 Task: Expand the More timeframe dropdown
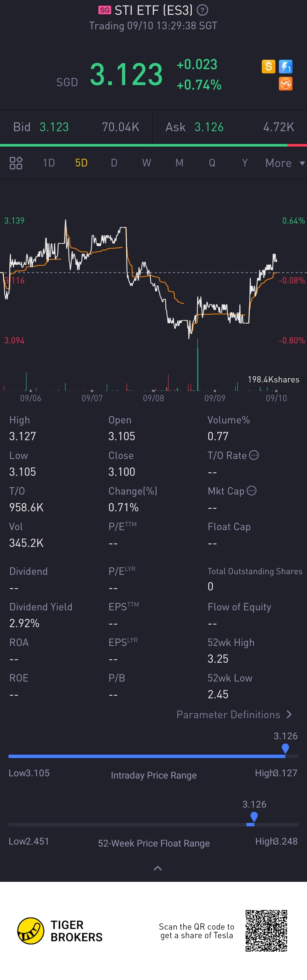tap(285, 163)
